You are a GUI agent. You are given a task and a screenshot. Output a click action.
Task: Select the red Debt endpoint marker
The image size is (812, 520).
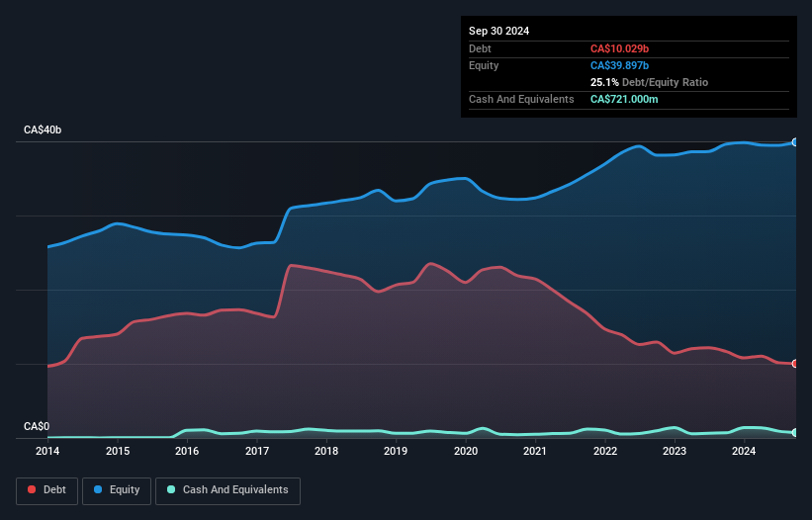[795, 364]
